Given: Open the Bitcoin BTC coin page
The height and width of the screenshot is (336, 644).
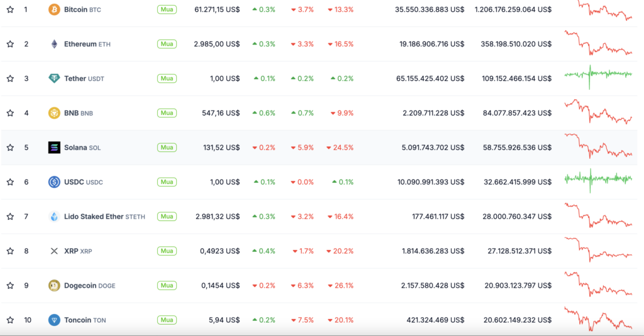Looking at the screenshot, I should 82,9.
